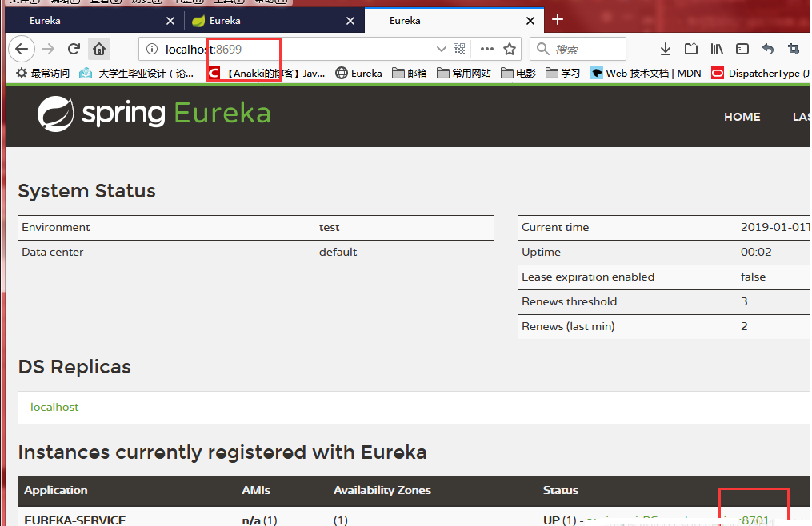Screen dimensions: 812x526
Task: Select the Renews (last min) value 2
Action: [744, 327]
